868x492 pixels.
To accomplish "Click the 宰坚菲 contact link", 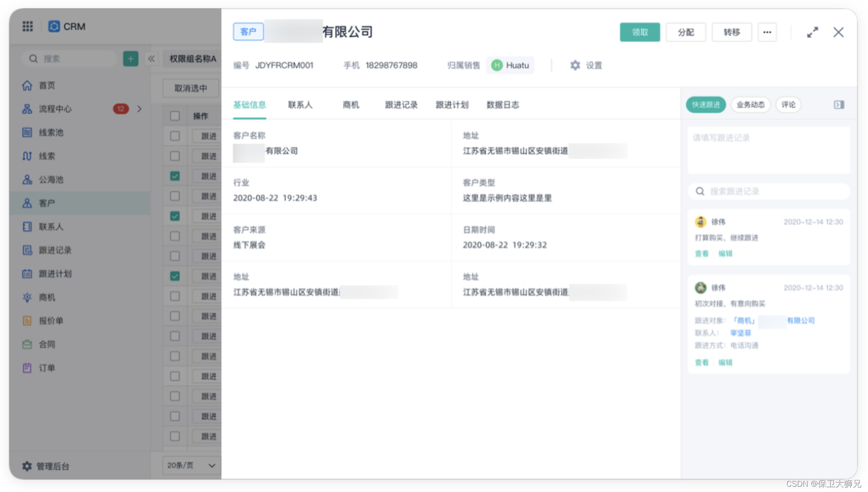I will (741, 333).
